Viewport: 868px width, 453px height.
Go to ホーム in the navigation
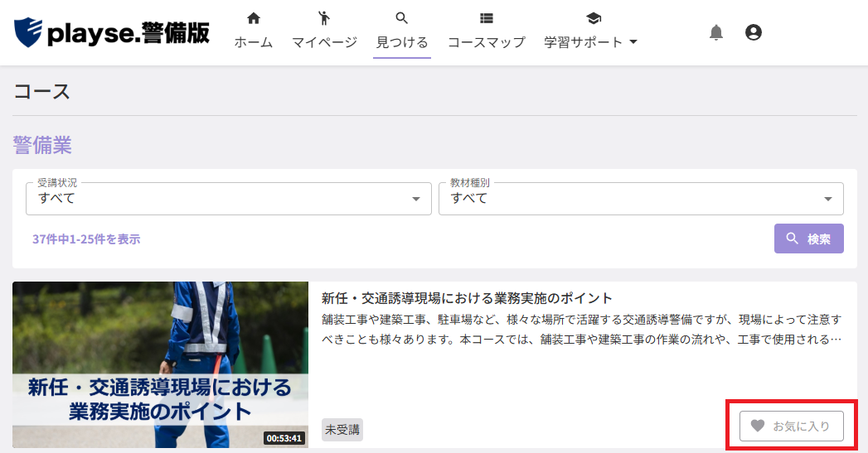click(x=254, y=42)
